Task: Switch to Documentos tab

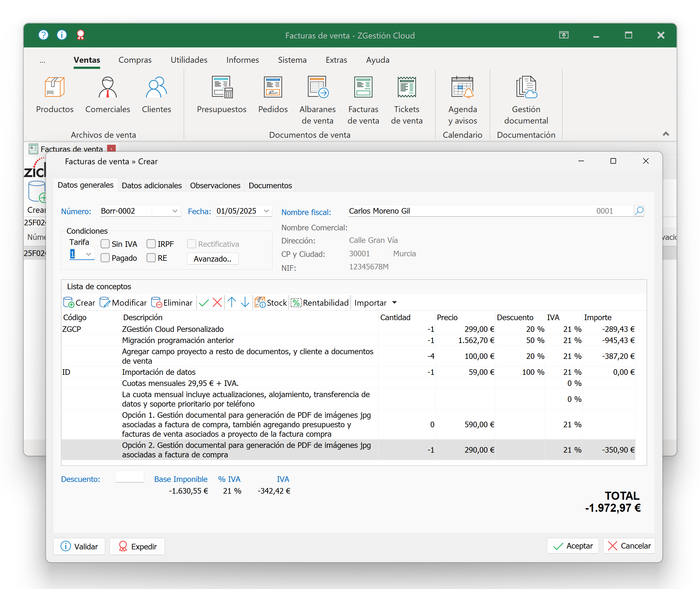Action: pos(270,185)
